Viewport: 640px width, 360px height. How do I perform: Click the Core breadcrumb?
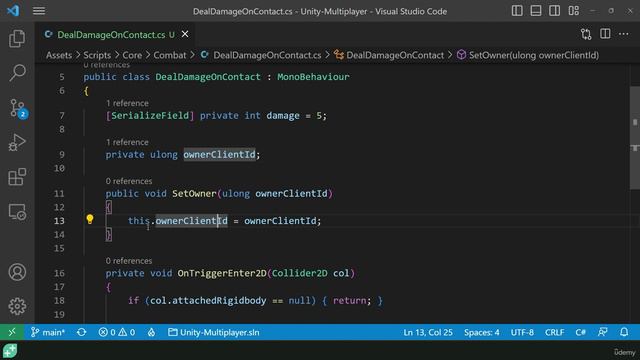(132, 55)
